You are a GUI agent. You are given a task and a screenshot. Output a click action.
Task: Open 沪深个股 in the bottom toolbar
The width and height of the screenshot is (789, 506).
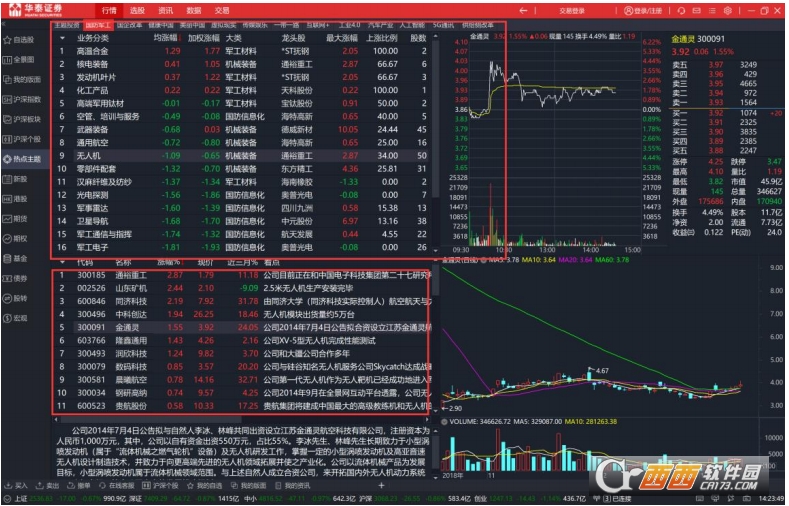161,486
